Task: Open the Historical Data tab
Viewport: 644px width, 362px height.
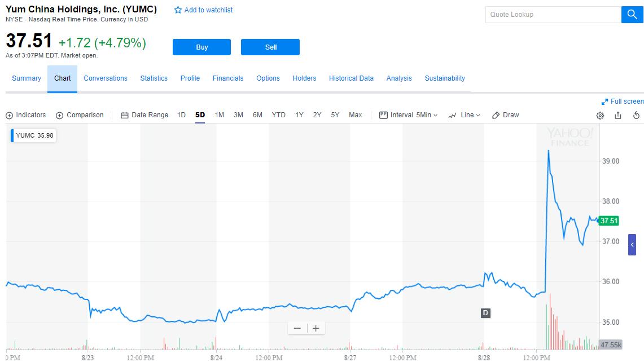Action: click(x=351, y=78)
